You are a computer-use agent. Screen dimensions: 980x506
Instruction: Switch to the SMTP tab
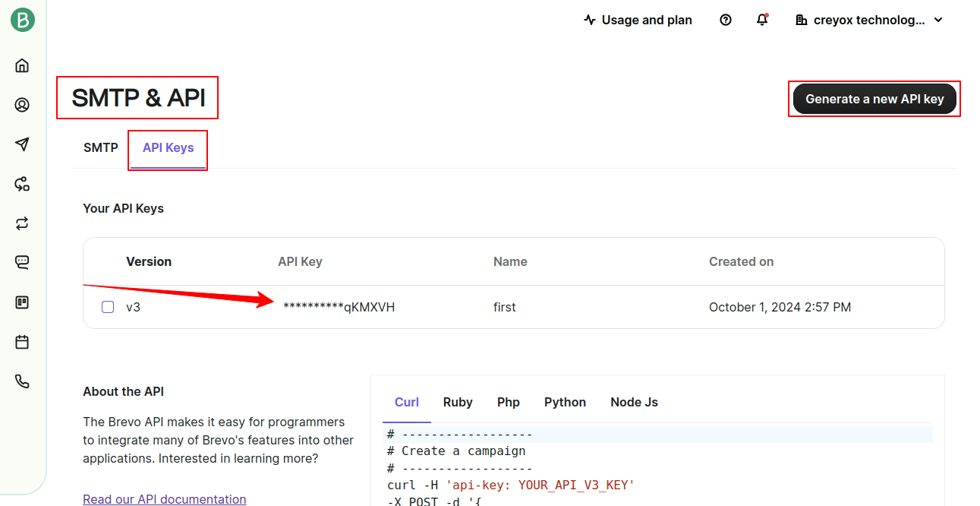(x=101, y=147)
